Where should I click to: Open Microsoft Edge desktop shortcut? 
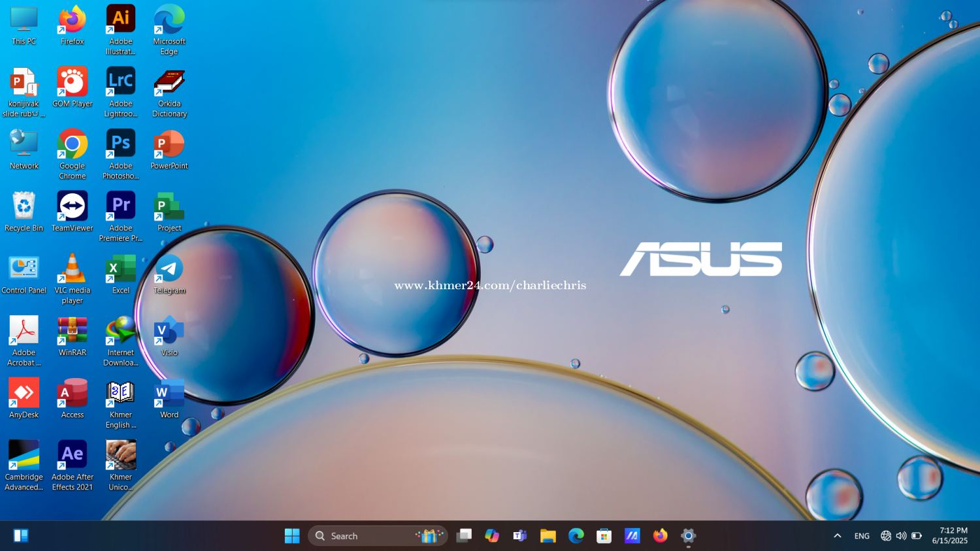(x=169, y=30)
